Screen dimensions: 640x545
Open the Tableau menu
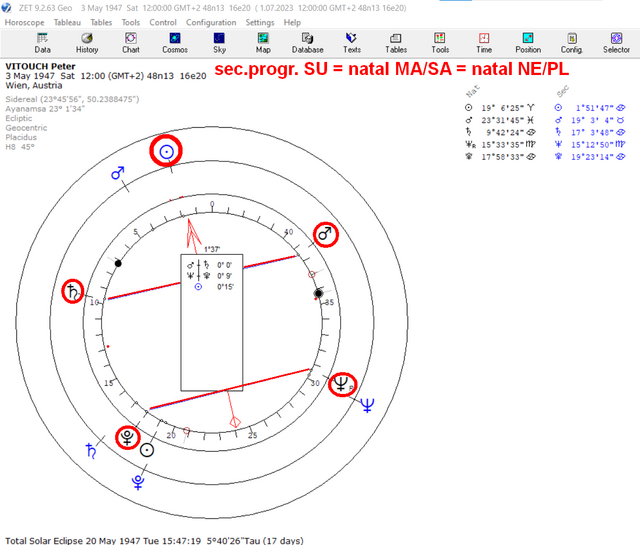(67, 22)
